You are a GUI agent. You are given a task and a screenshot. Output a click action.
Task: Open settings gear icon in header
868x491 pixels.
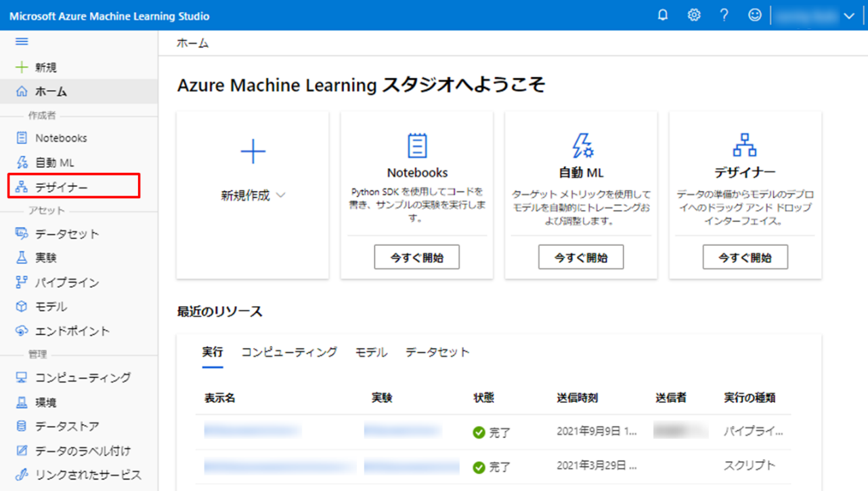(694, 15)
